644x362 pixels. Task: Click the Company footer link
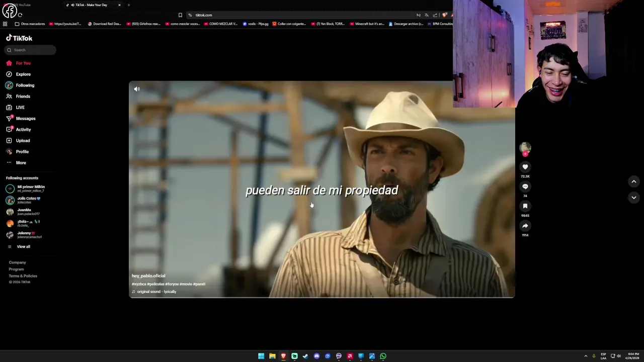click(17, 262)
